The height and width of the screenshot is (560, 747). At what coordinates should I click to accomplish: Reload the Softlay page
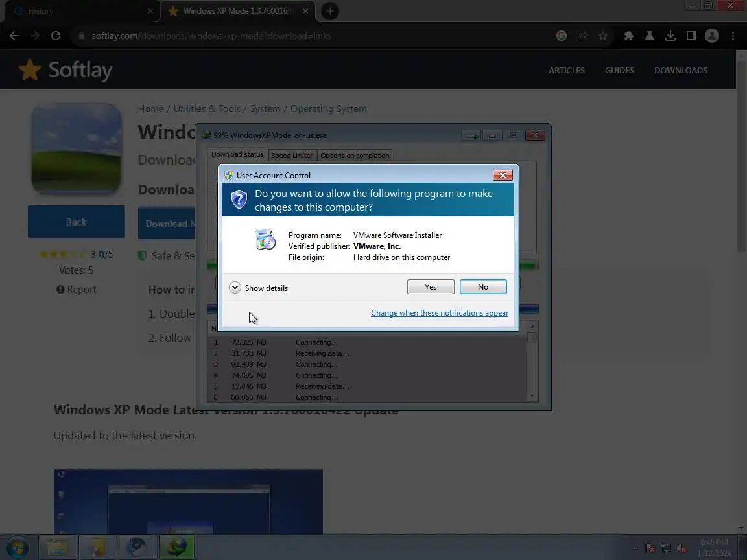pyautogui.click(x=56, y=36)
